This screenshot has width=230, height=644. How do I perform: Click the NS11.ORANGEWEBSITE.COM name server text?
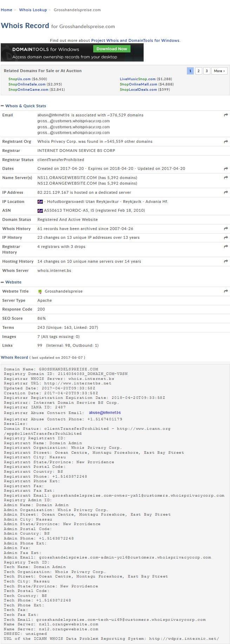[x=67, y=178]
